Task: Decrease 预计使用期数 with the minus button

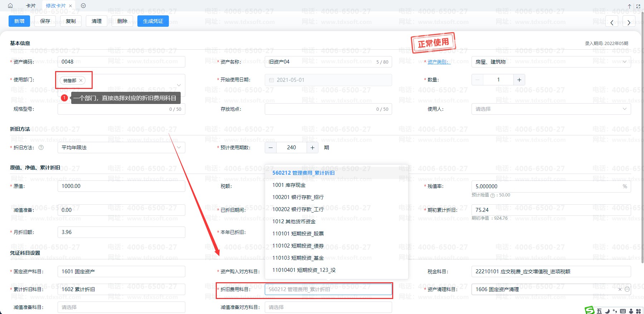Action: click(x=270, y=148)
